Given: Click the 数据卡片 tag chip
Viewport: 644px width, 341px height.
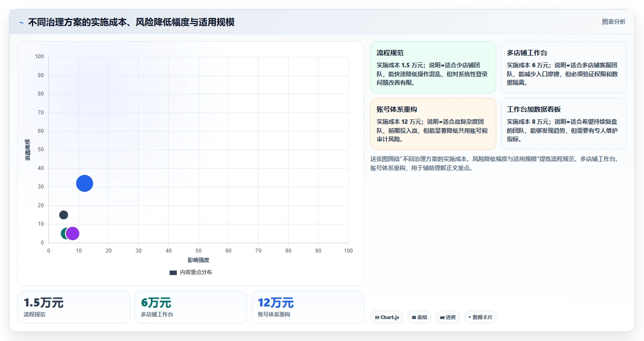Looking at the screenshot, I should pos(480,317).
